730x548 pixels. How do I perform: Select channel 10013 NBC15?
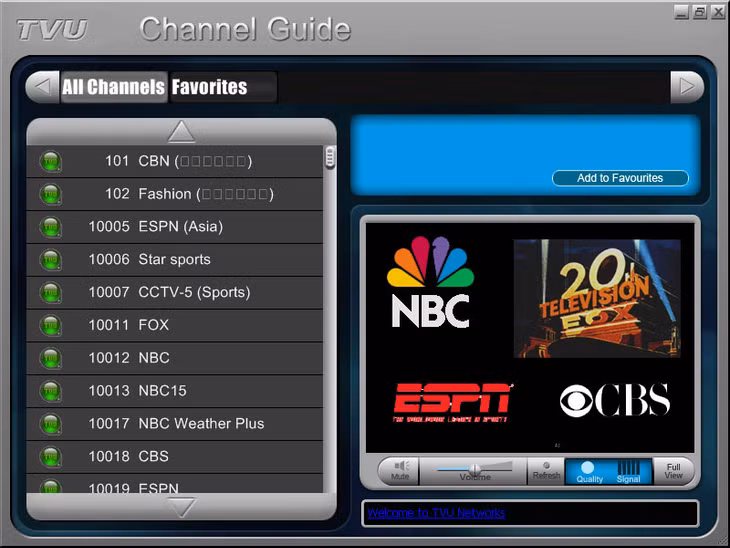coord(175,391)
